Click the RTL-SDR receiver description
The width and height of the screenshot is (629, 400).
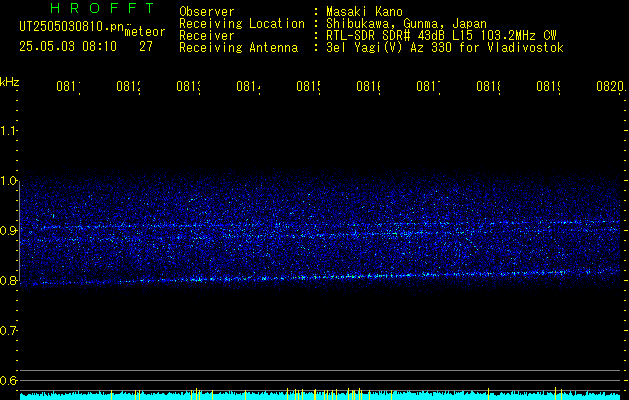click(x=441, y=36)
